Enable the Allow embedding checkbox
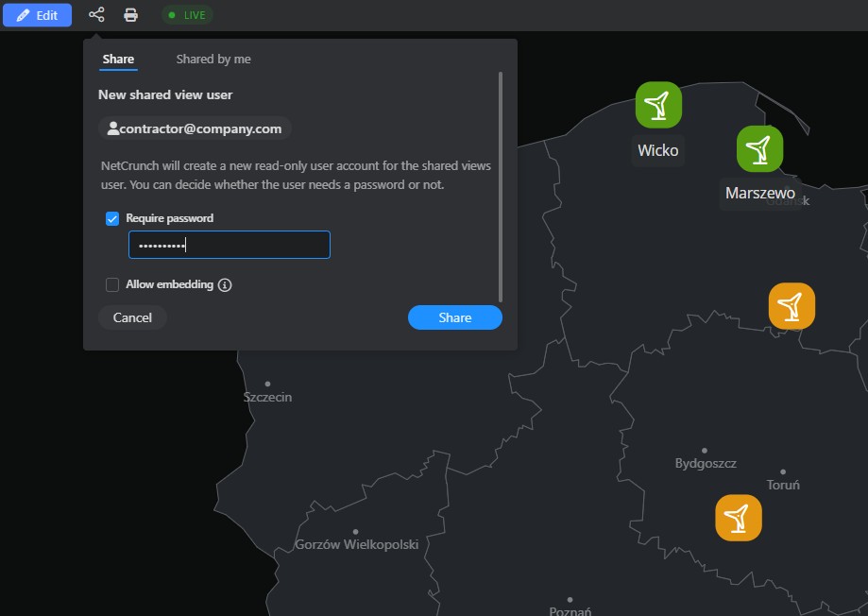The width and height of the screenshot is (868, 616). (x=112, y=284)
